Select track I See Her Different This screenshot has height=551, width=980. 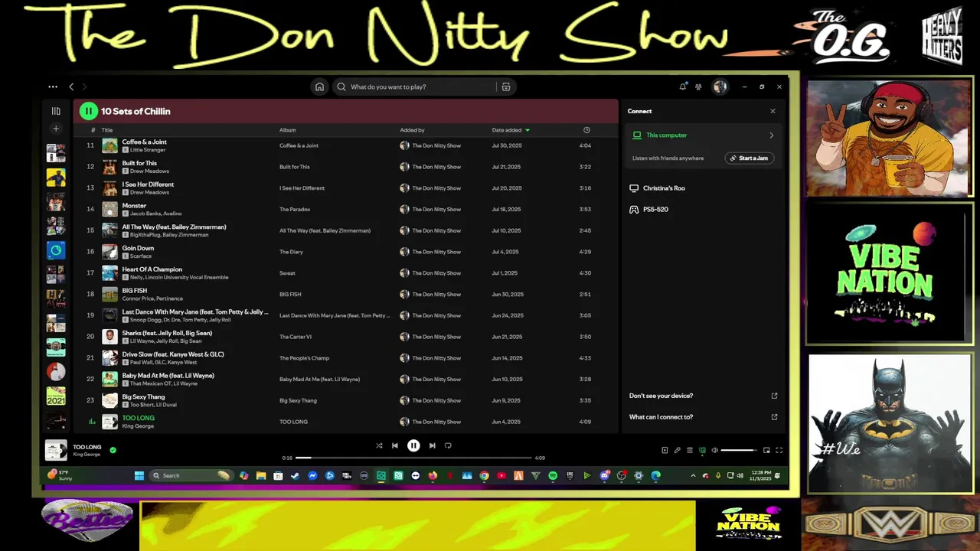[x=148, y=184]
